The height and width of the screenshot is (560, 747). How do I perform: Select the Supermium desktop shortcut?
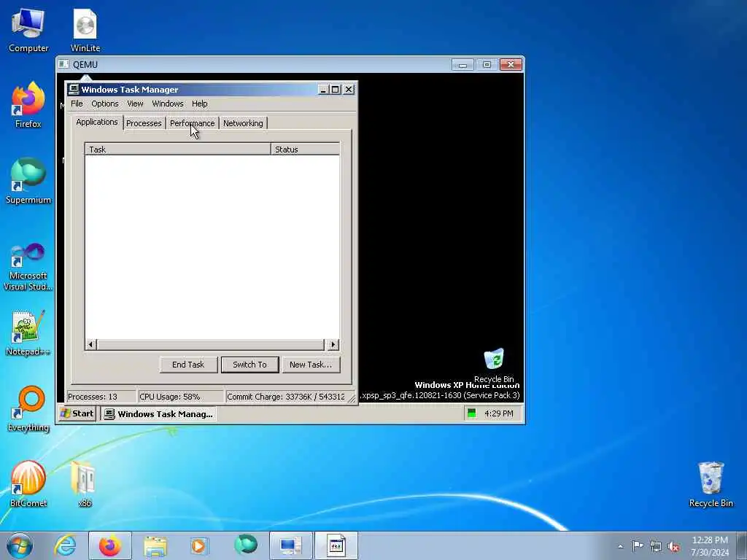point(28,182)
